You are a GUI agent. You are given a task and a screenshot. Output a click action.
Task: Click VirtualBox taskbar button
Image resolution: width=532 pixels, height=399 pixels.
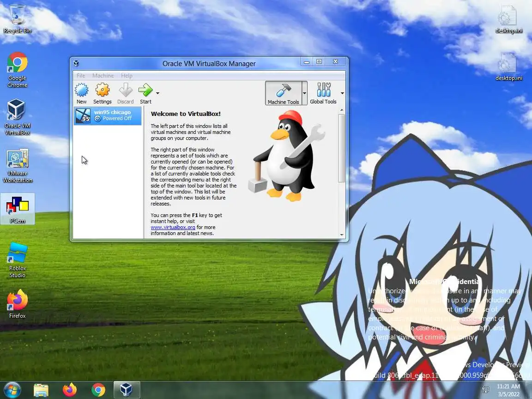pyautogui.click(x=127, y=390)
